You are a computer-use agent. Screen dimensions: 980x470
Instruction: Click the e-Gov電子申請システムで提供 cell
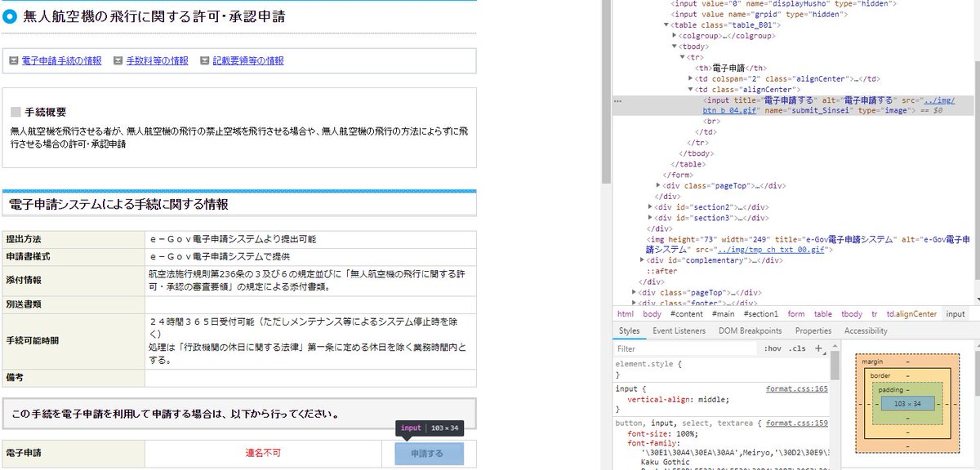(x=310, y=256)
